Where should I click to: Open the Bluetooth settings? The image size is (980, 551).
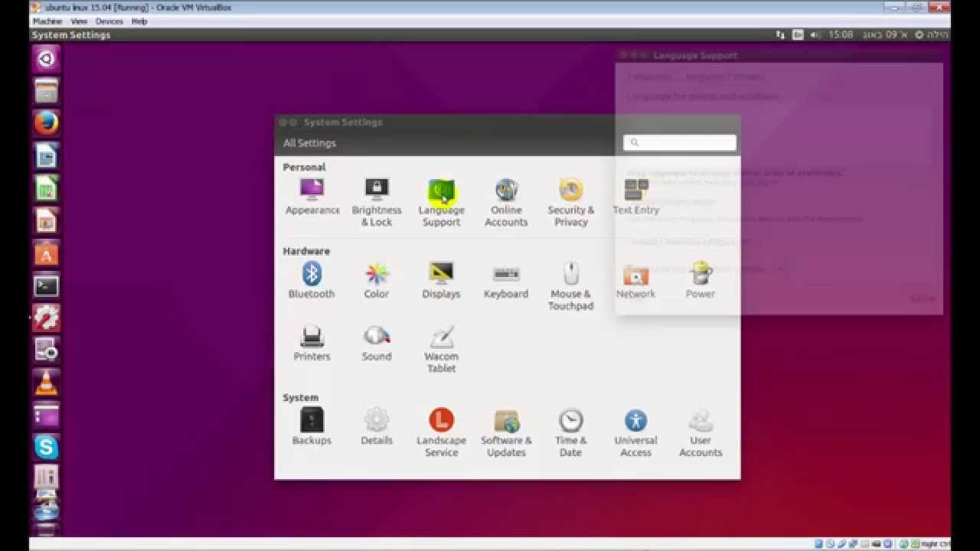[312, 280]
